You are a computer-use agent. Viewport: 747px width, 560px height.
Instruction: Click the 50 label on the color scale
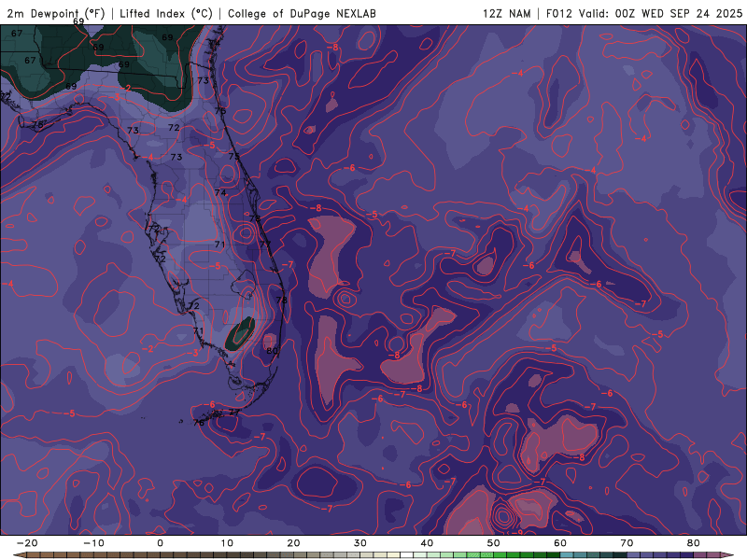point(494,543)
